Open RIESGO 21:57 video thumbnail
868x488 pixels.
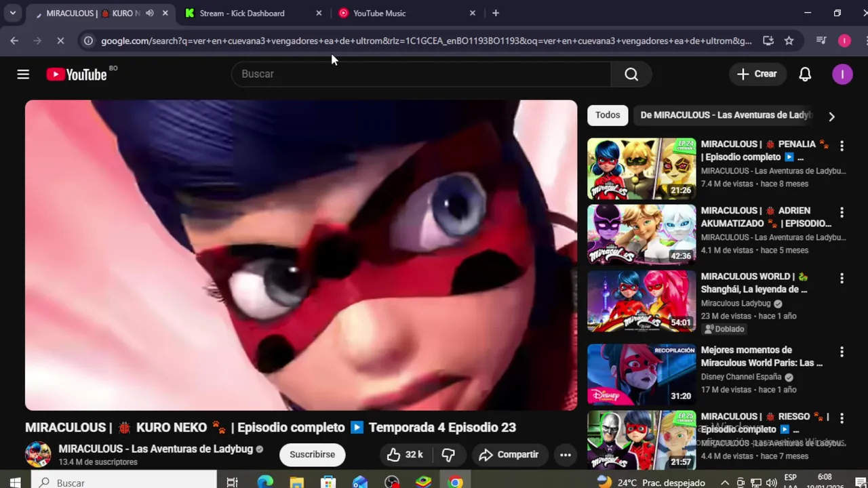tap(642, 441)
